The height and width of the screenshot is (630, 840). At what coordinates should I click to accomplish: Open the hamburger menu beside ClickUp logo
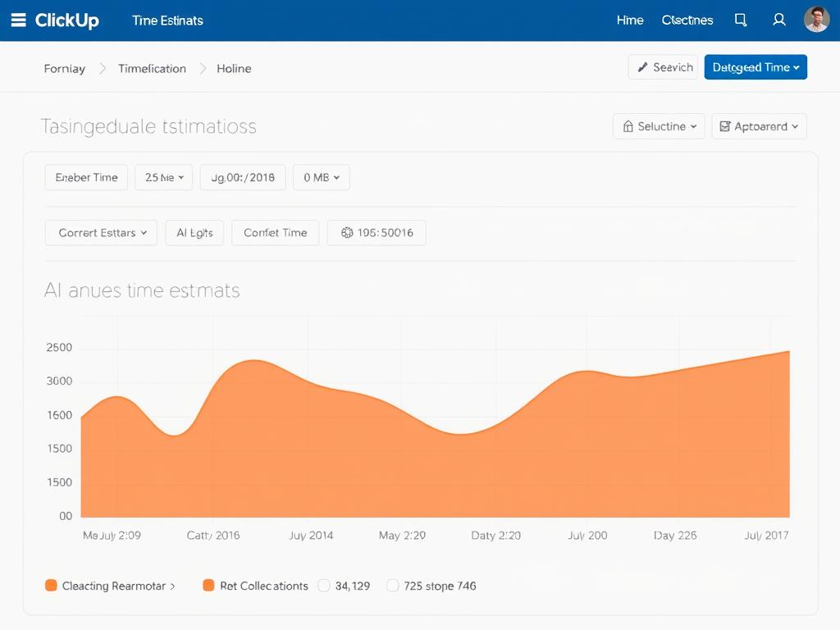point(18,21)
